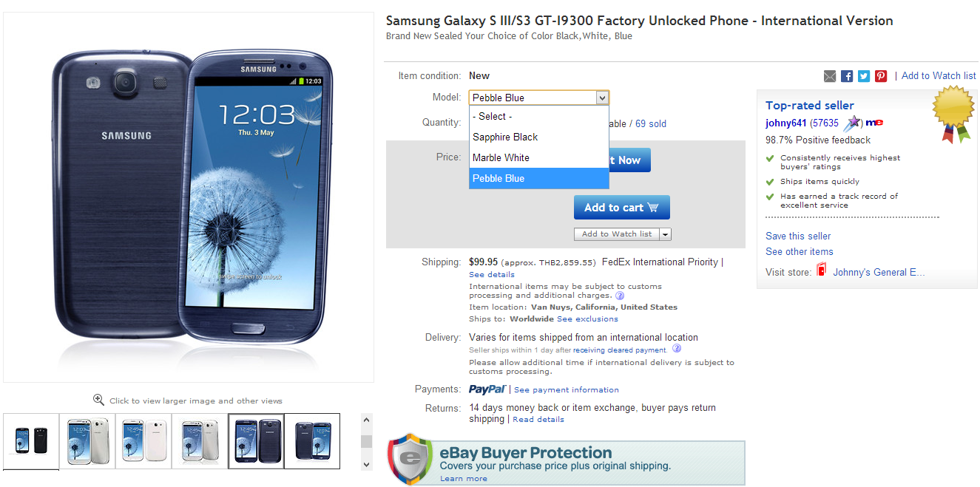Share this listing on Twitter

click(864, 76)
